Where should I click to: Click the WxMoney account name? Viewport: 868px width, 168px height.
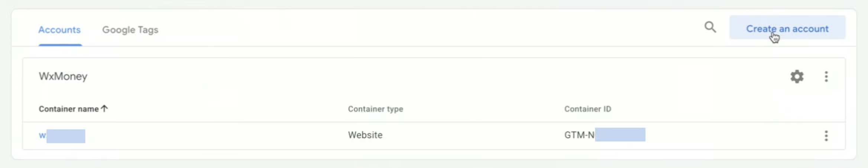(63, 77)
